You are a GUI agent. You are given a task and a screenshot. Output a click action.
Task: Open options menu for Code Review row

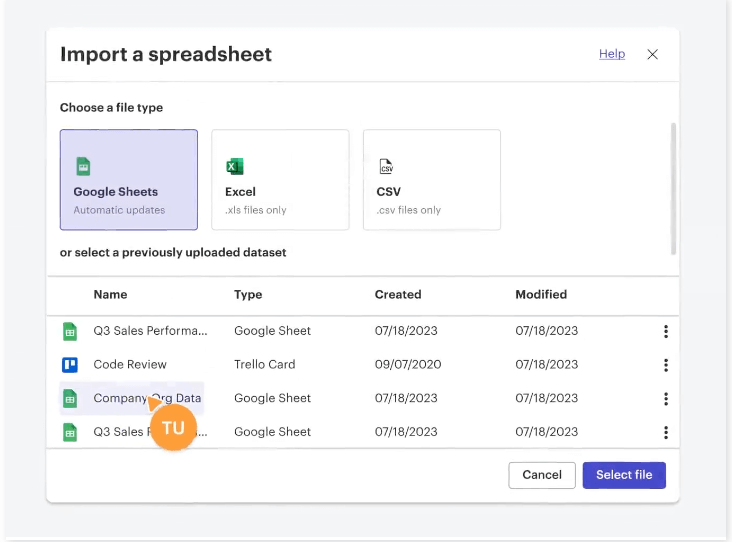pos(666,365)
